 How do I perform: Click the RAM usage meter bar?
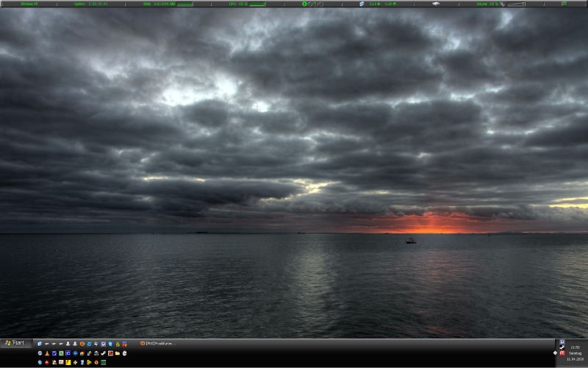tap(185, 4)
